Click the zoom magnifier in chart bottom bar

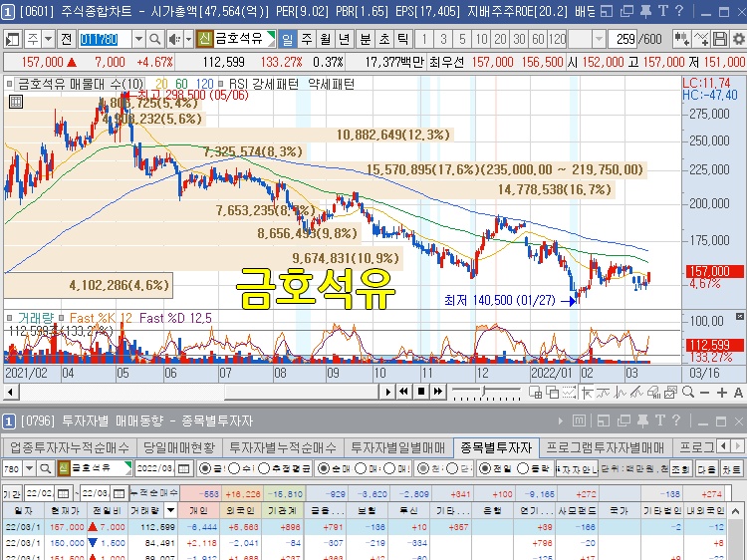pos(688,393)
